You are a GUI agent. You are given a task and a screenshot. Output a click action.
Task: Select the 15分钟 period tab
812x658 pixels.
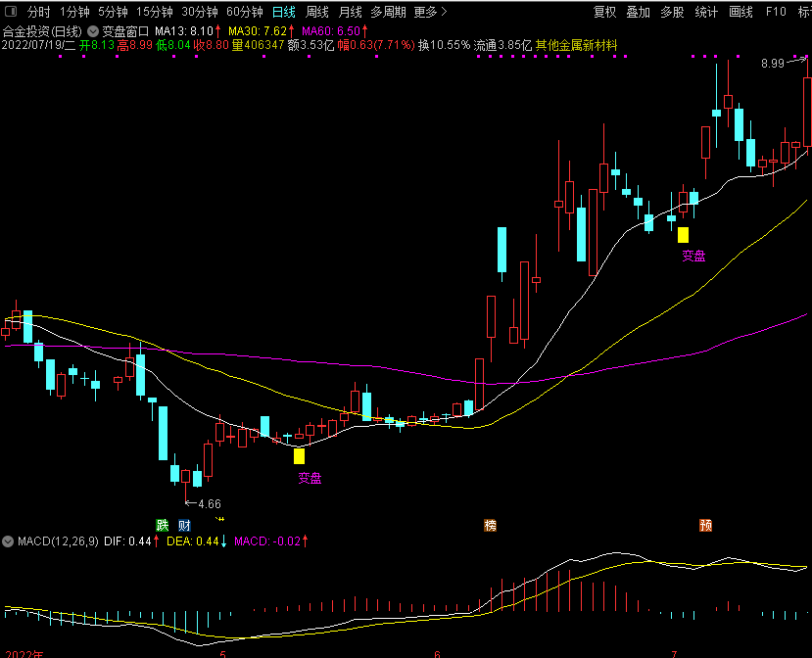point(154,12)
